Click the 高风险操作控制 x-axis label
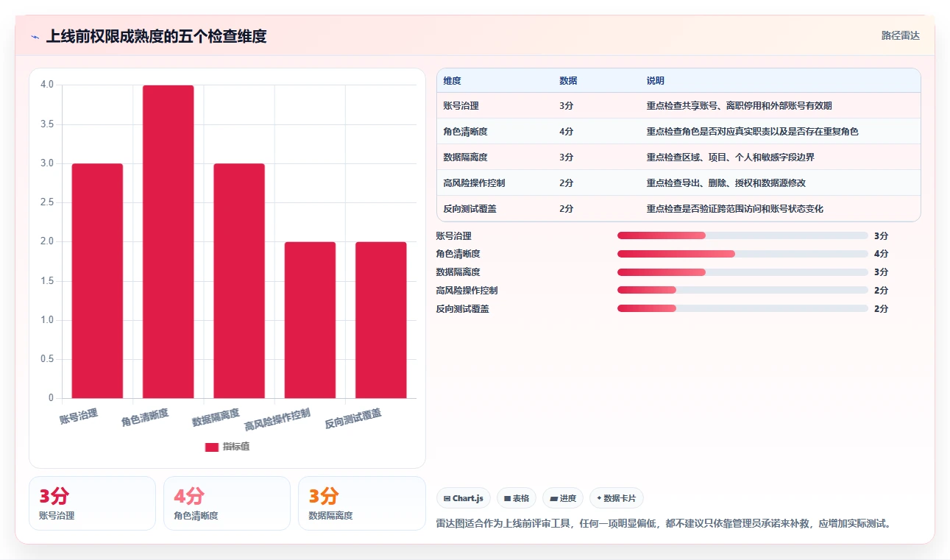This screenshot has height=560, width=950. tap(277, 419)
